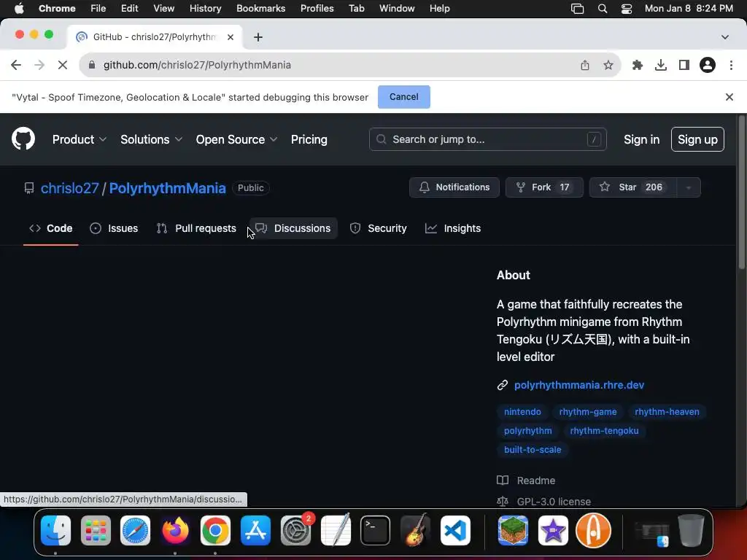Launch Safari from the Dock
Image resolution: width=747 pixels, height=560 pixels.
(x=135, y=530)
